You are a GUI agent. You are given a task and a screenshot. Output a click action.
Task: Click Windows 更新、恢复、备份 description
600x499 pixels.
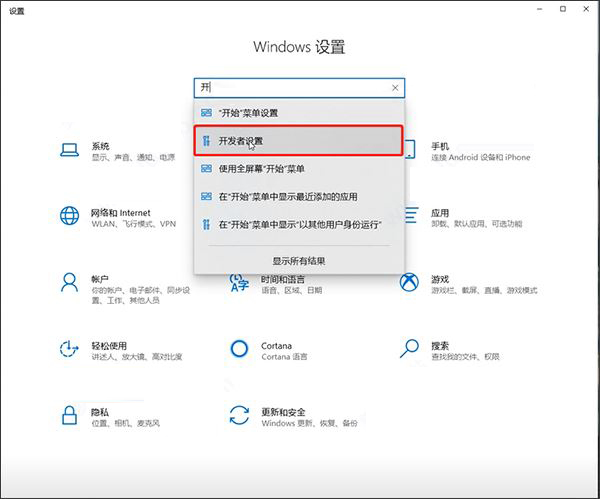(x=310, y=423)
